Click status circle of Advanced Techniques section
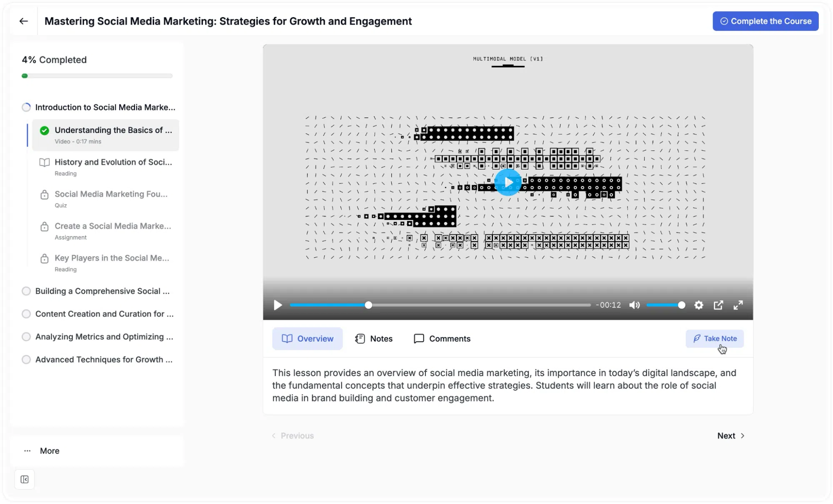833x504 pixels. click(26, 359)
